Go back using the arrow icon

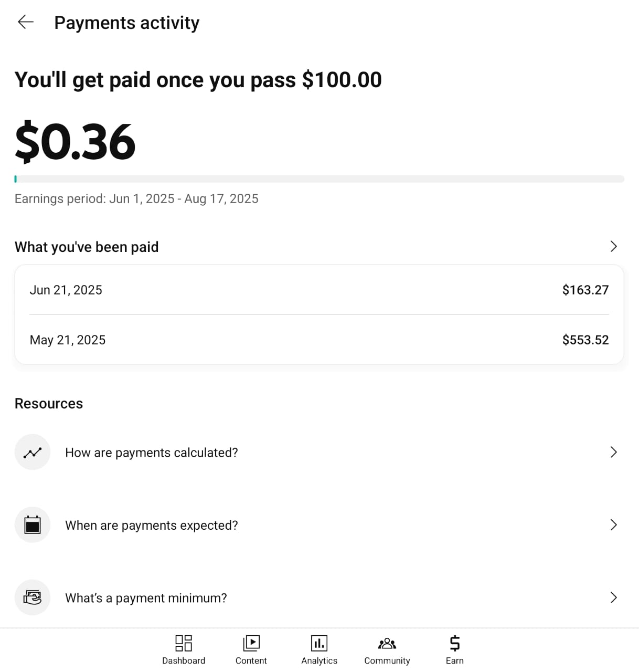tap(25, 22)
